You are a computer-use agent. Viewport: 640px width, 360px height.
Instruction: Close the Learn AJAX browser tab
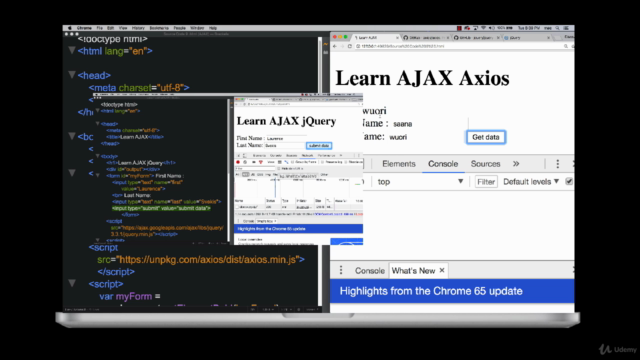point(397,38)
